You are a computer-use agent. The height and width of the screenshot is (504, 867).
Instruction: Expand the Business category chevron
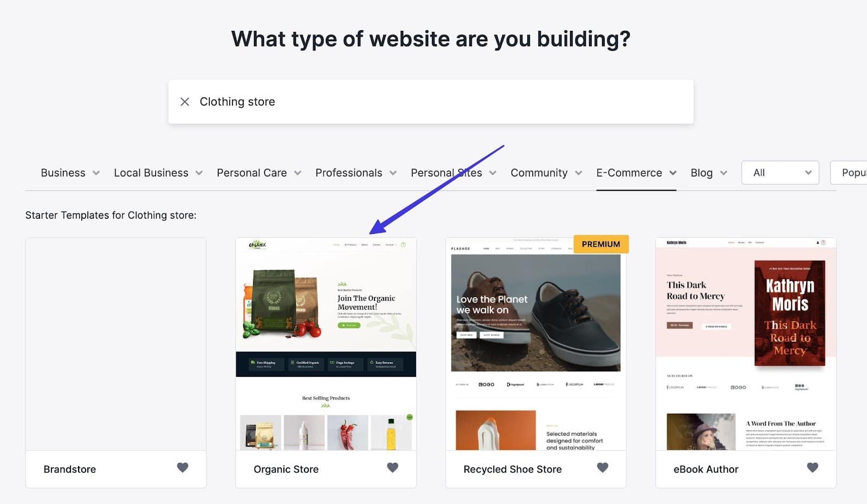click(x=96, y=173)
